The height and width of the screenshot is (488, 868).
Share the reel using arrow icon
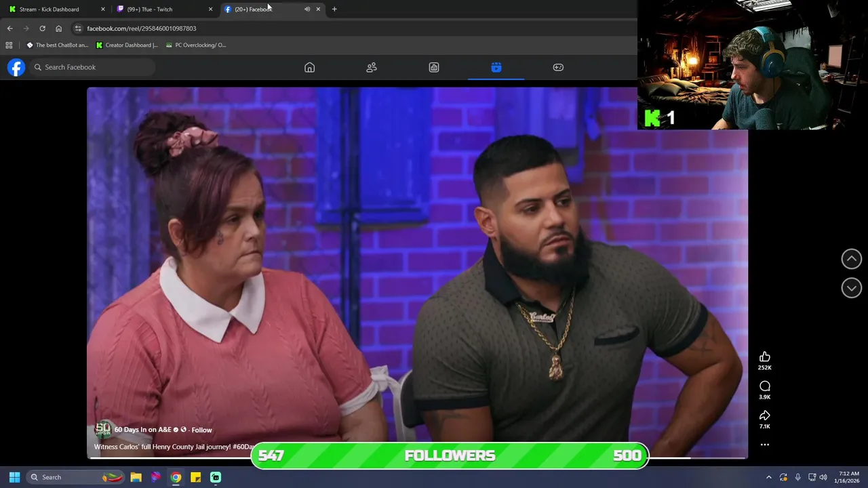(x=765, y=415)
